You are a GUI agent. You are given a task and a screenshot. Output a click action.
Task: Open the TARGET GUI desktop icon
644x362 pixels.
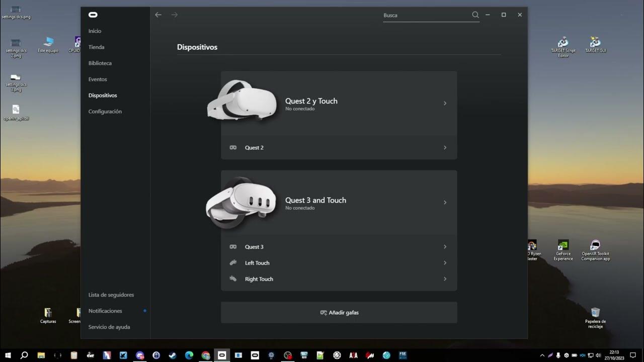(596, 44)
